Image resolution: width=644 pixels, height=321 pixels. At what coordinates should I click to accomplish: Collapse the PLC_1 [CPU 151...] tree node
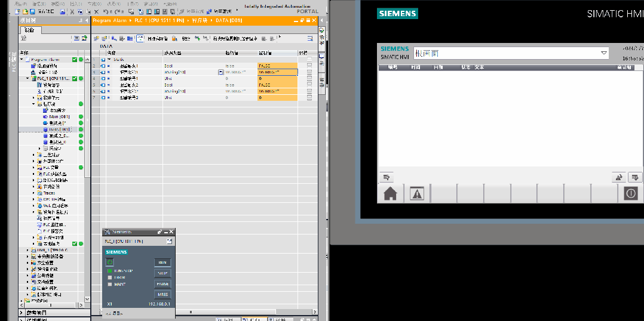[x=28, y=78]
